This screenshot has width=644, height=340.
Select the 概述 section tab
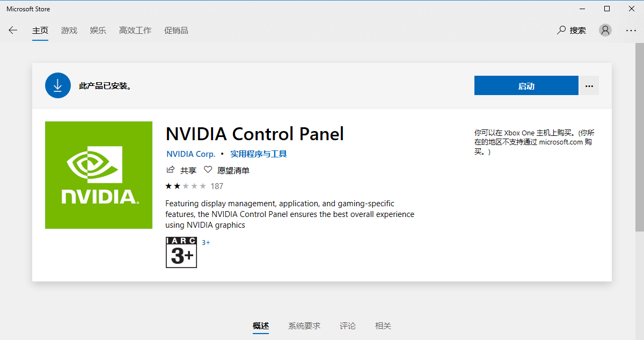[x=261, y=325]
